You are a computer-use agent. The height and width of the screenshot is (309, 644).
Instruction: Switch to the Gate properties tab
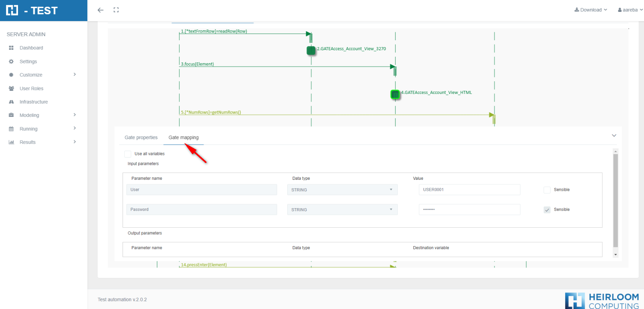pos(141,138)
